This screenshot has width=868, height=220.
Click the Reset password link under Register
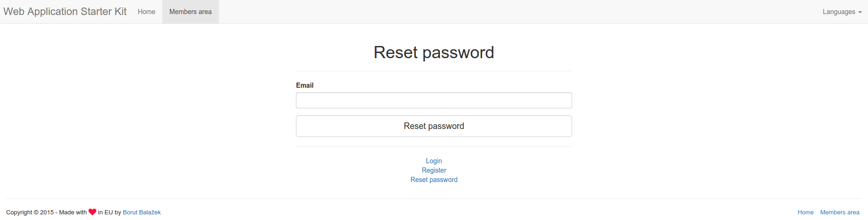434,180
